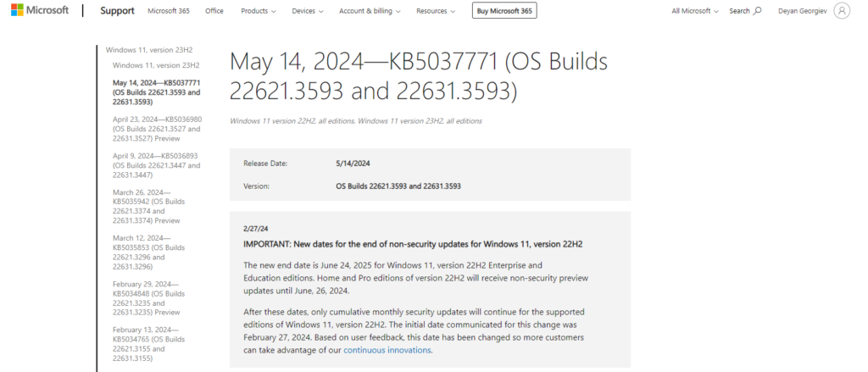Image resolution: width=868 pixels, height=372 pixels.
Task: Open April 9, 2024 KB5036893 article
Action: (x=157, y=165)
